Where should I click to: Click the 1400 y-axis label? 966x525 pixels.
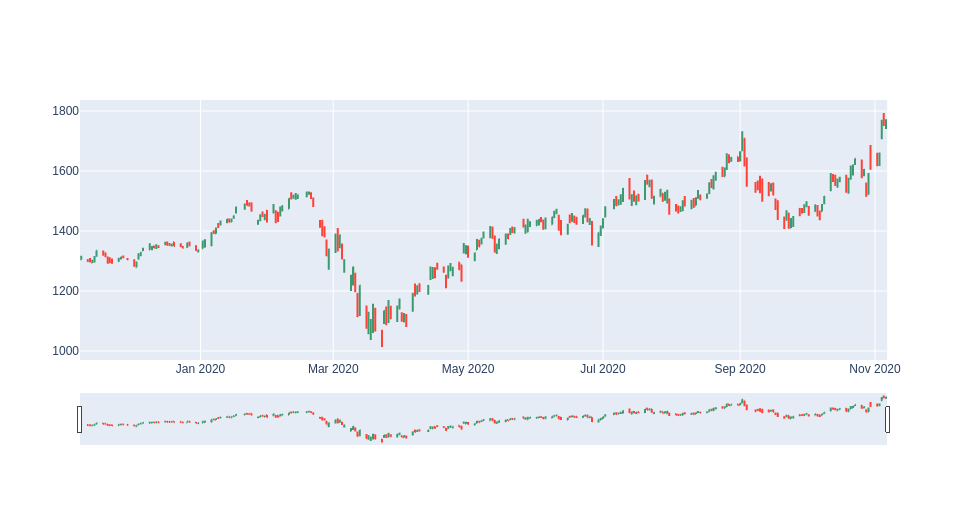pyautogui.click(x=65, y=231)
